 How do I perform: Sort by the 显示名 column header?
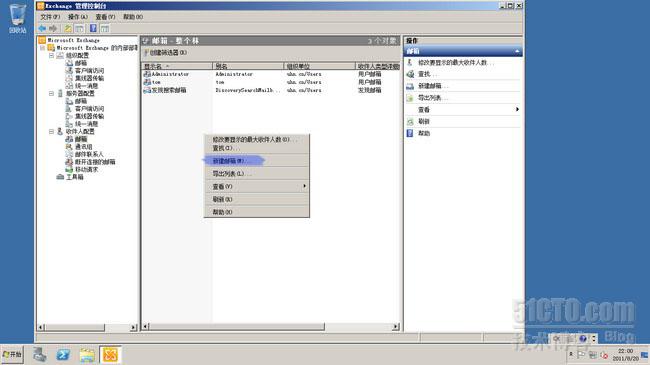(177, 66)
